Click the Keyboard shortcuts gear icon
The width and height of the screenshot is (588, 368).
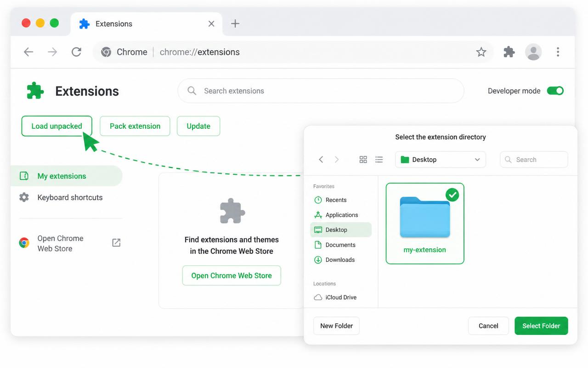pos(24,197)
